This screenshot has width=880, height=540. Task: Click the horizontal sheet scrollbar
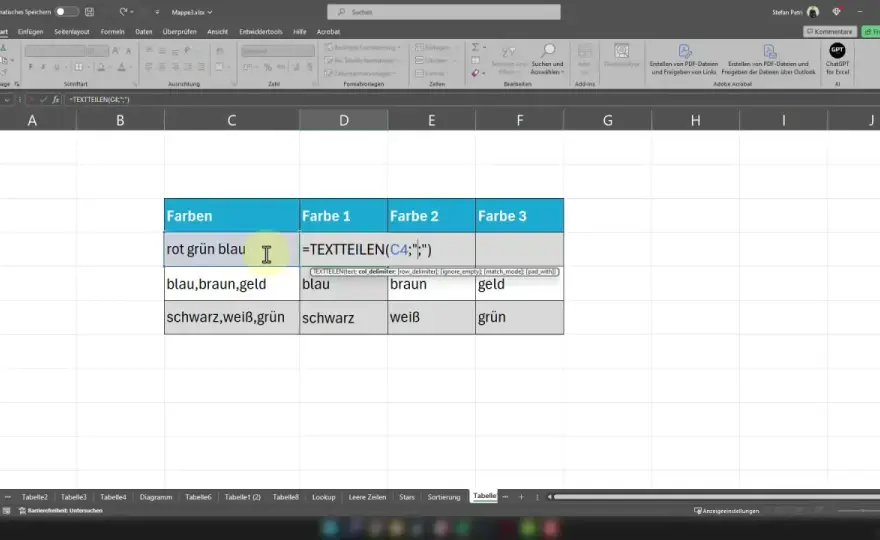pyautogui.click(x=714, y=497)
